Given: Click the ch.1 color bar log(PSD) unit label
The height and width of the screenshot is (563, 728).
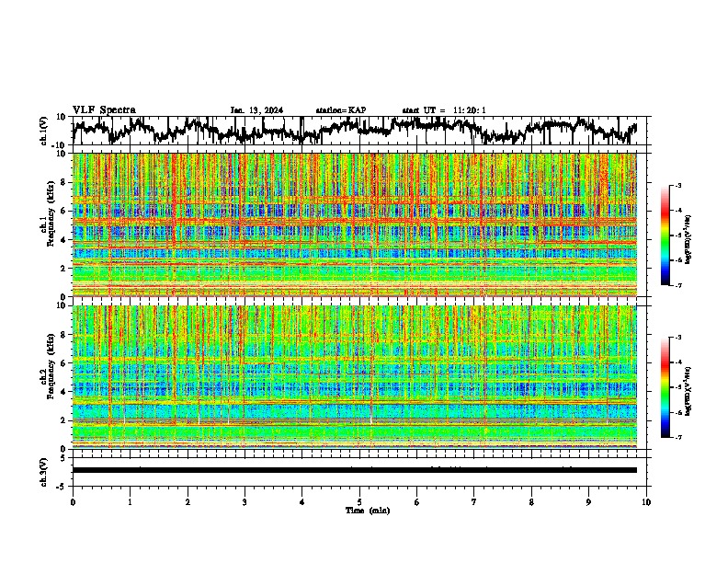Looking at the screenshot, I should [x=688, y=240].
